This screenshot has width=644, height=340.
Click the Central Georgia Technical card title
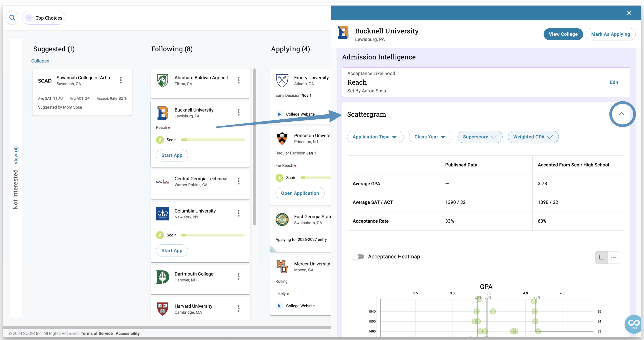tap(203, 179)
